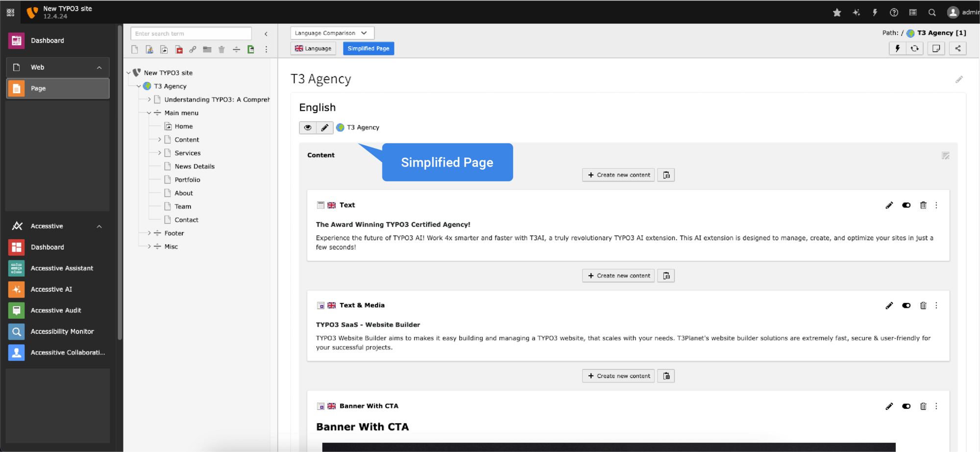Add a standard page from tree toolbar
Image resolution: width=980 pixels, height=452 pixels.
tap(135, 50)
